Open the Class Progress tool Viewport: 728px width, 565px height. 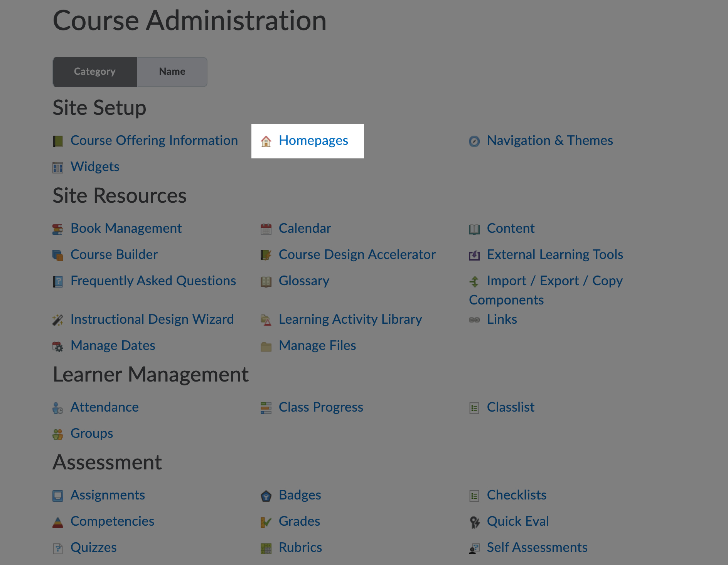click(321, 408)
